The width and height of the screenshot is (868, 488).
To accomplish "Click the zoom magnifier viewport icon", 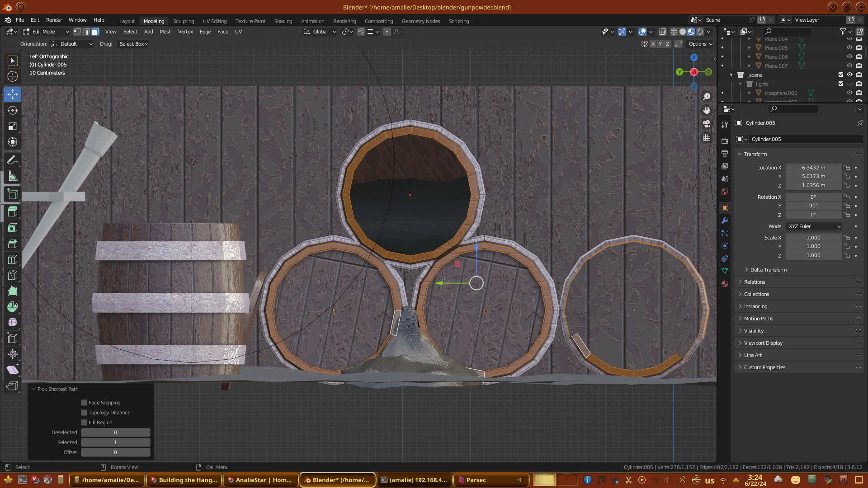I will click(707, 97).
